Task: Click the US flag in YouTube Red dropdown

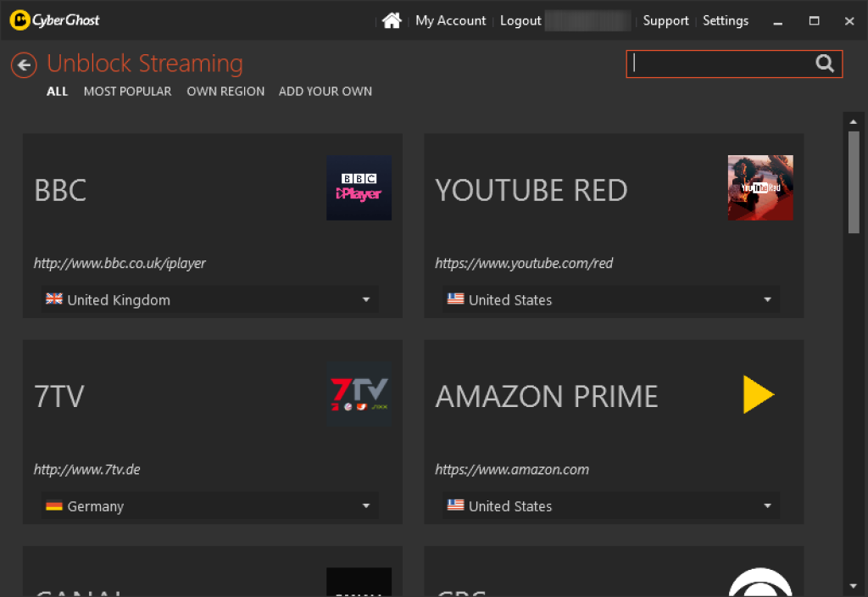Action: (x=455, y=299)
